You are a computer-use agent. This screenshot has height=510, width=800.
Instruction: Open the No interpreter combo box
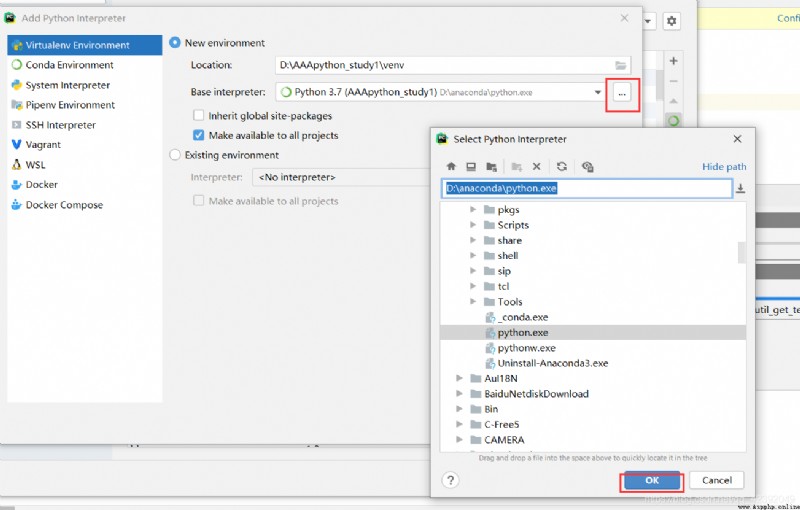point(341,177)
